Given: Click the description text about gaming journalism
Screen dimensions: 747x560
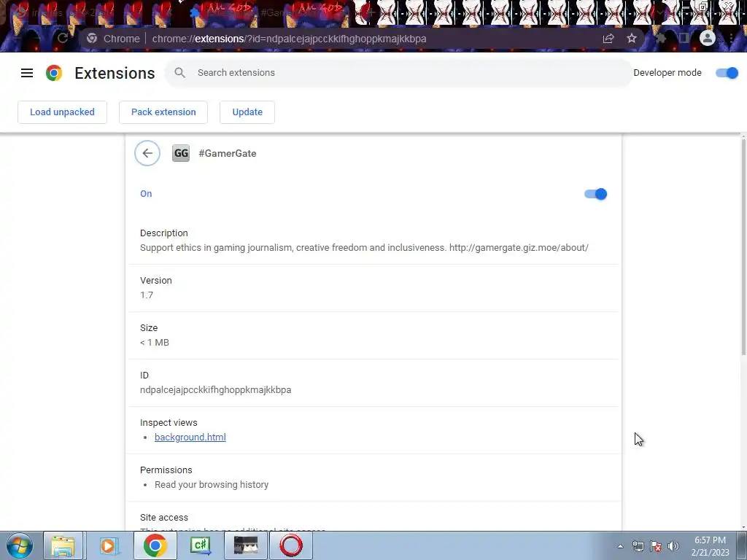Looking at the screenshot, I should click(x=364, y=248).
